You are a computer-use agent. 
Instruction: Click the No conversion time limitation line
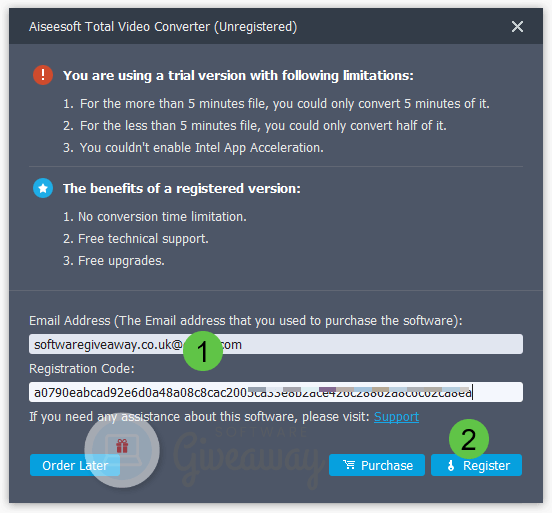[155, 217]
